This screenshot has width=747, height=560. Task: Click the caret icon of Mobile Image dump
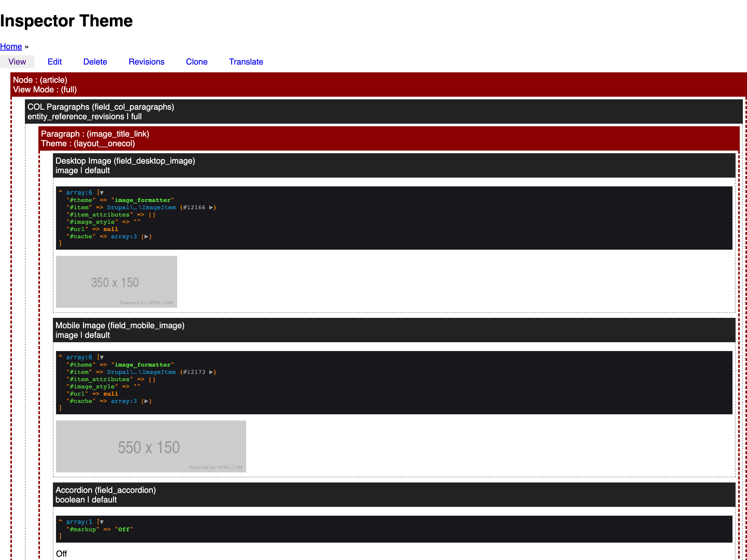point(60,357)
